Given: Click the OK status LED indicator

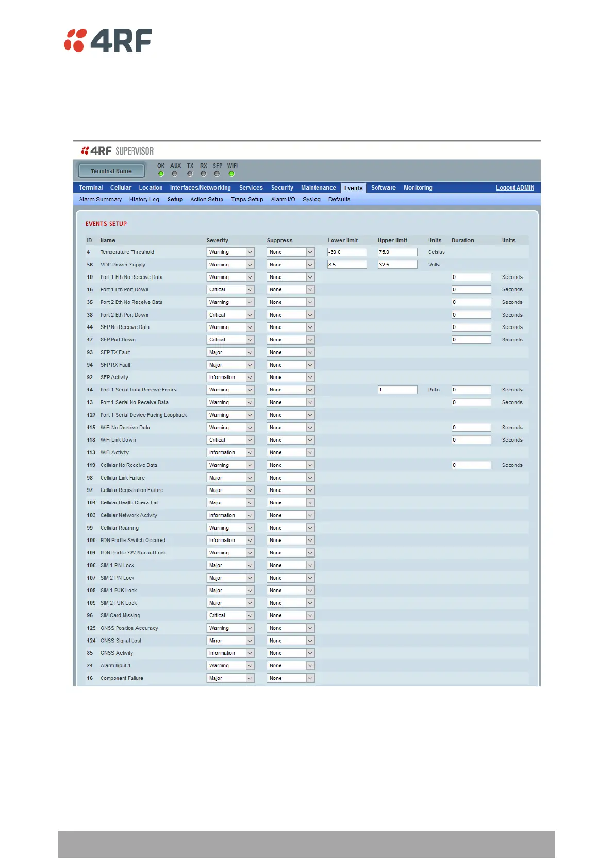Looking at the screenshot, I should pos(161,174).
